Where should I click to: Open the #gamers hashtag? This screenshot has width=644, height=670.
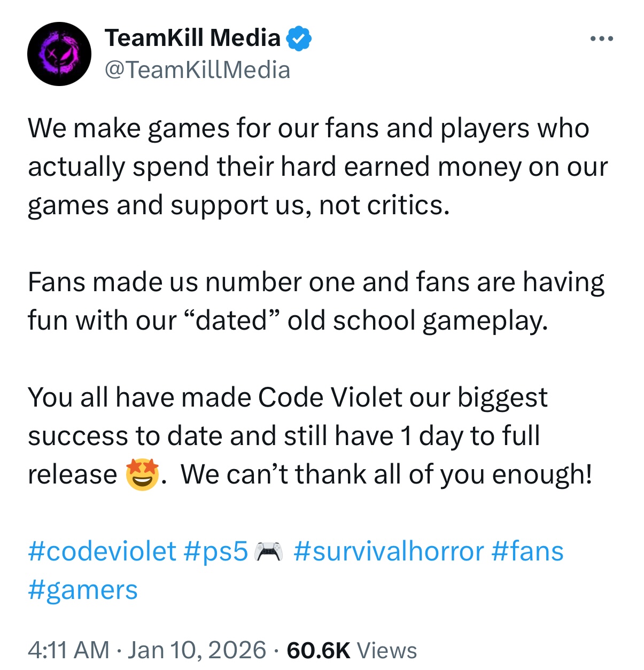pos(83,590)
